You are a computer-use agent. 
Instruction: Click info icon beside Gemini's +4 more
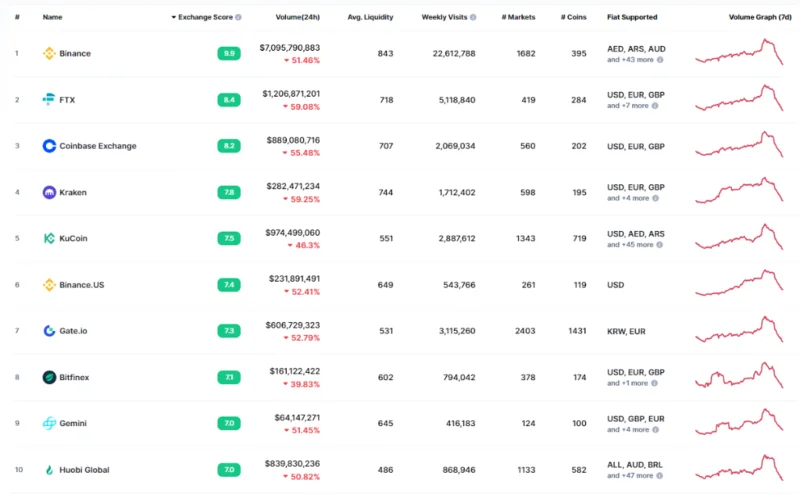click(x=655, y=430)
